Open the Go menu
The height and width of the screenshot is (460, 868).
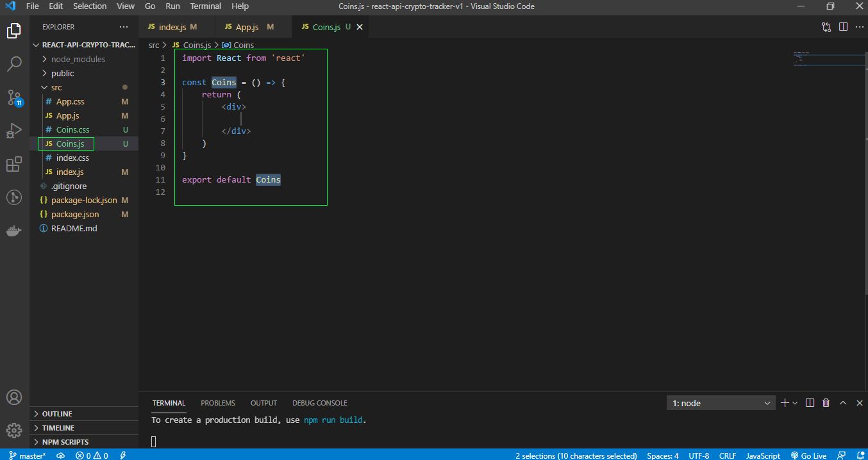(150, 6)
